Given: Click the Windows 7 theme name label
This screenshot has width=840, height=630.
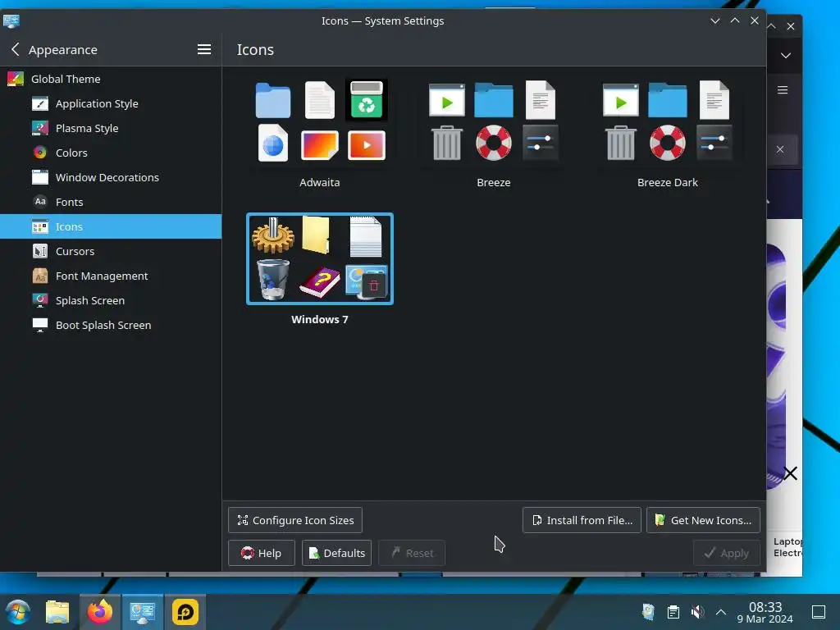Looking at the screenshot, I should point(320,319).
